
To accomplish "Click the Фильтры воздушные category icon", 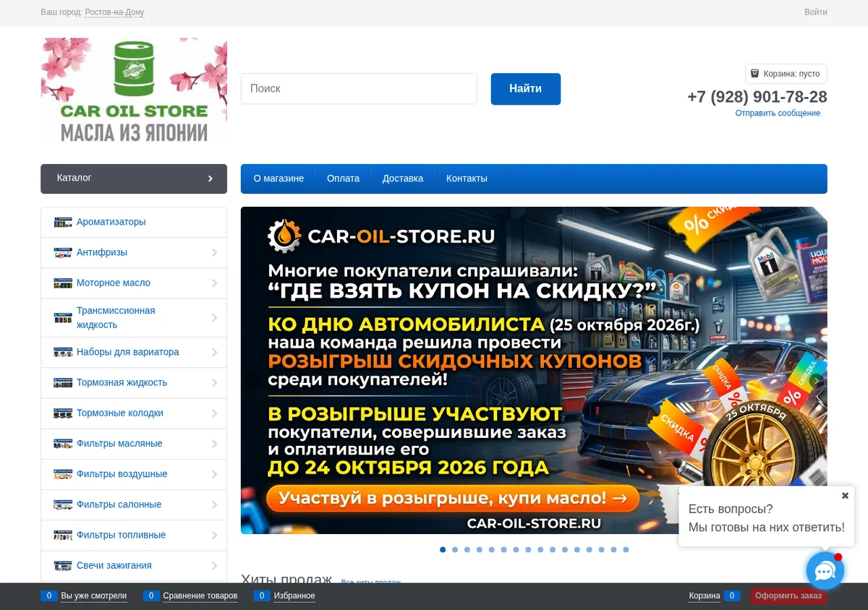I will 63,474.
